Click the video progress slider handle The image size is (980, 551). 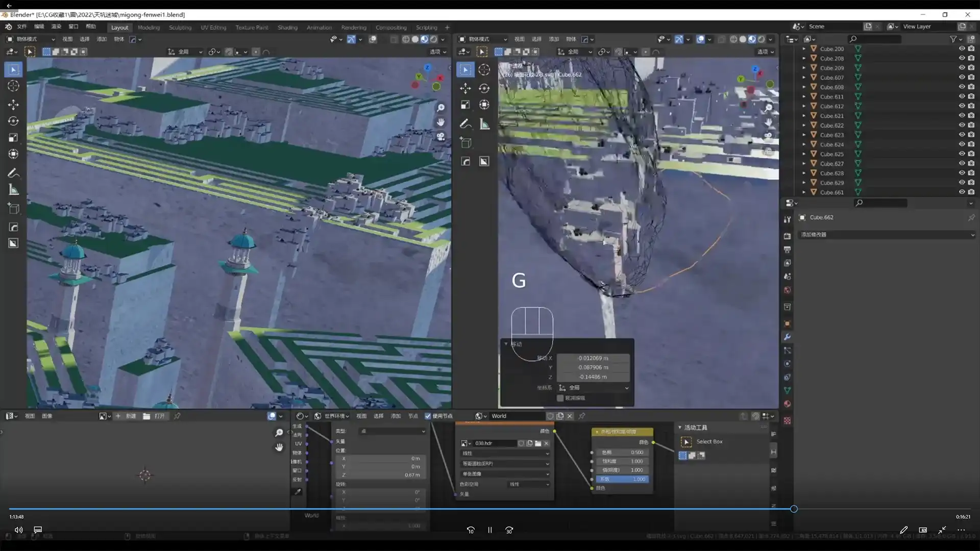click(x=794, y=509)
